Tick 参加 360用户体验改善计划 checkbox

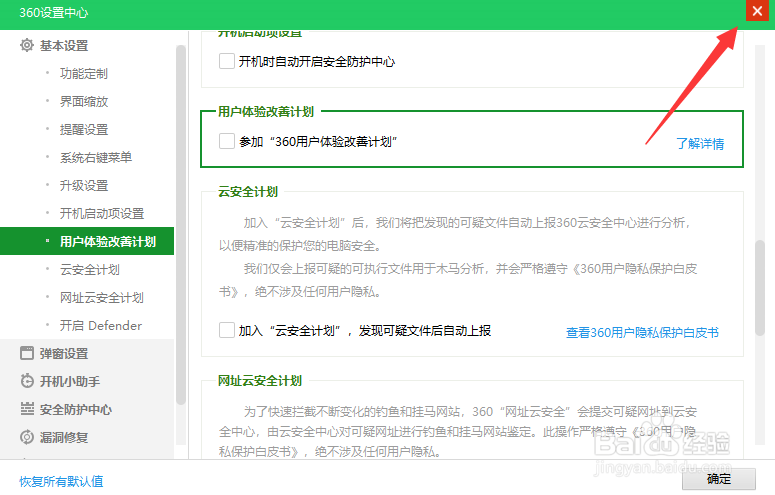tap(227, 141)
